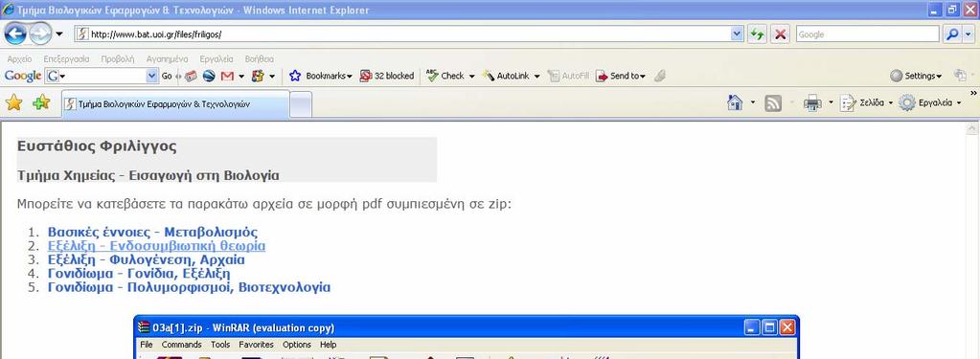980x359 pixels.
Task: Open link Βασικές έννοιες - Μεταβολισμός
Action: pyautogui.click(x=152, y=233)
